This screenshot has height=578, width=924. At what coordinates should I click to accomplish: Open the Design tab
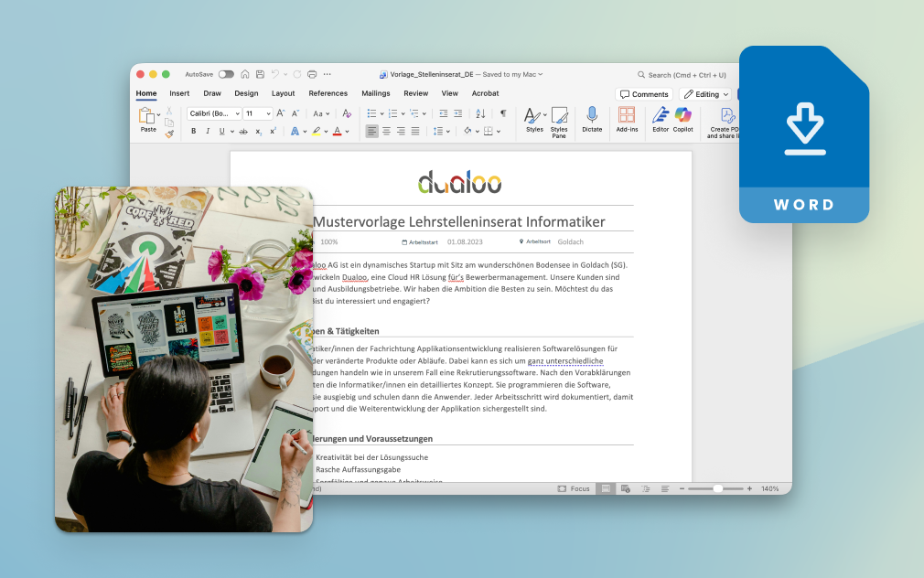tap(246, 93)
